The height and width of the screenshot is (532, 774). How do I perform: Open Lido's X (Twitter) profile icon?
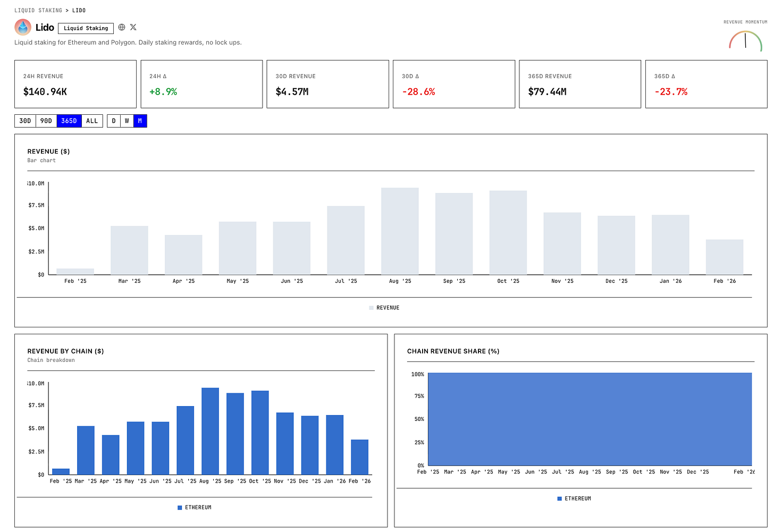133,27
